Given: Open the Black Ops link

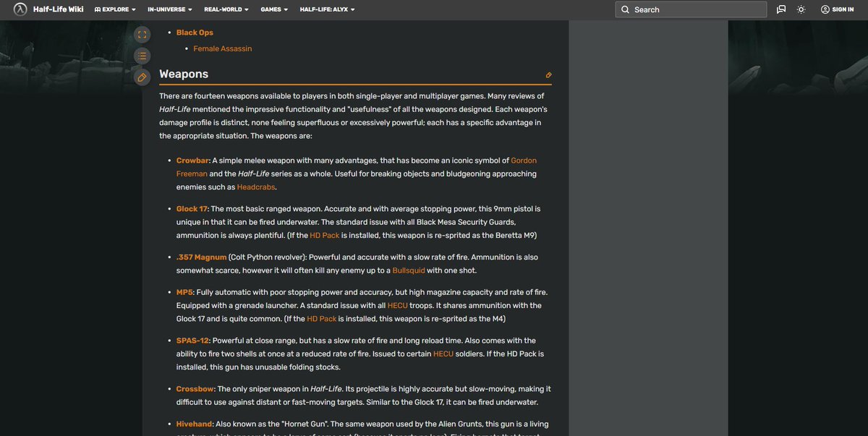Looking at the screenshot, I should [x=195, y=33].
